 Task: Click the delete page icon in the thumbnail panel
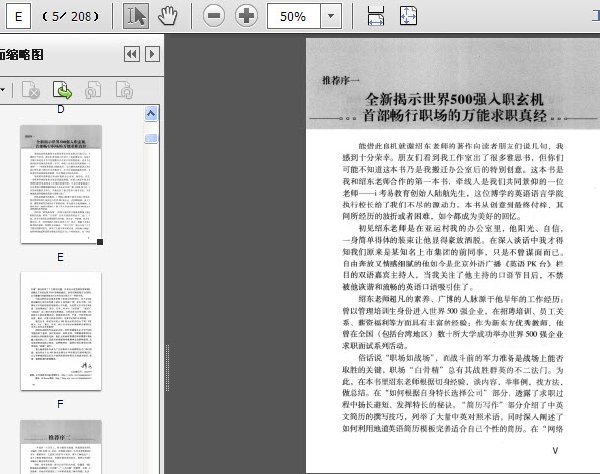[x=31, y=91]
